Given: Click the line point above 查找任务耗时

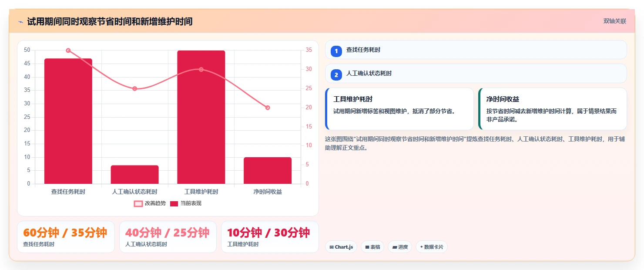Looking at the screenshot, I should [x=68, y=51].
